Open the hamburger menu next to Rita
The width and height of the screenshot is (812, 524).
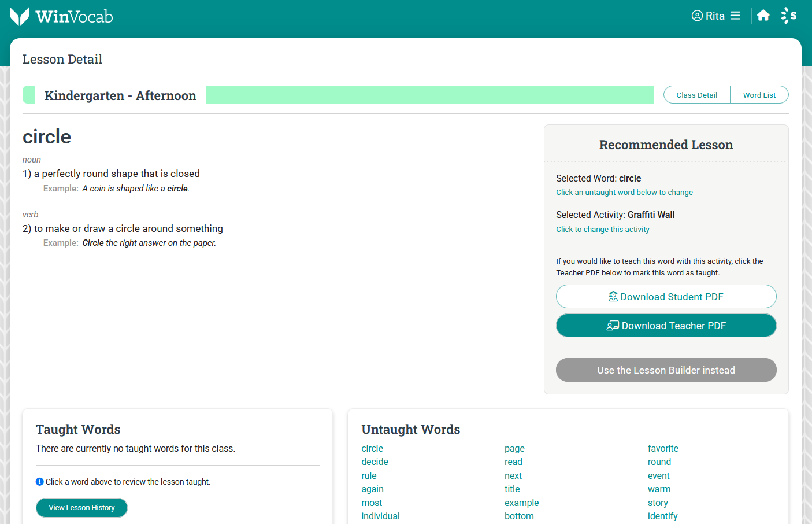(735, 16)
